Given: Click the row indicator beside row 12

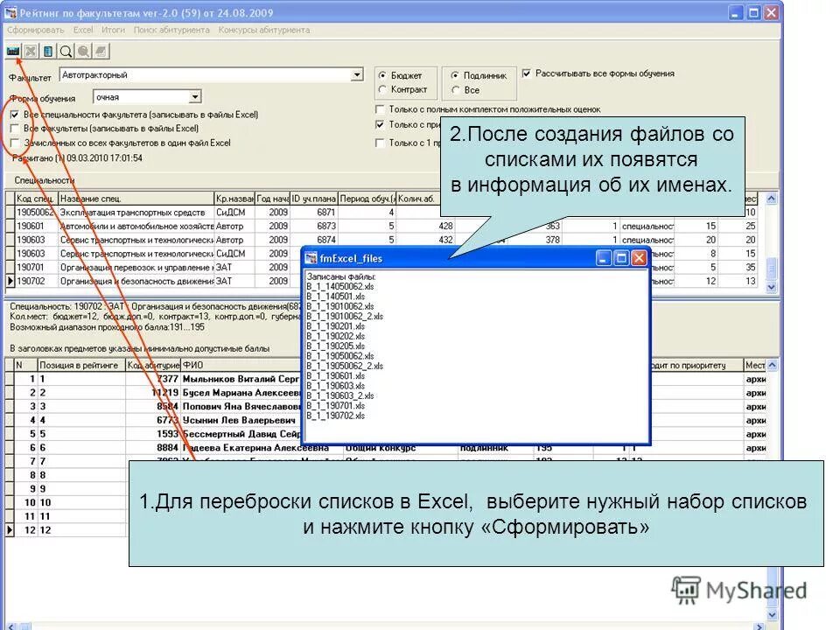Looking at the screenshot, I should pyautogui.click(x=10, y=530).
